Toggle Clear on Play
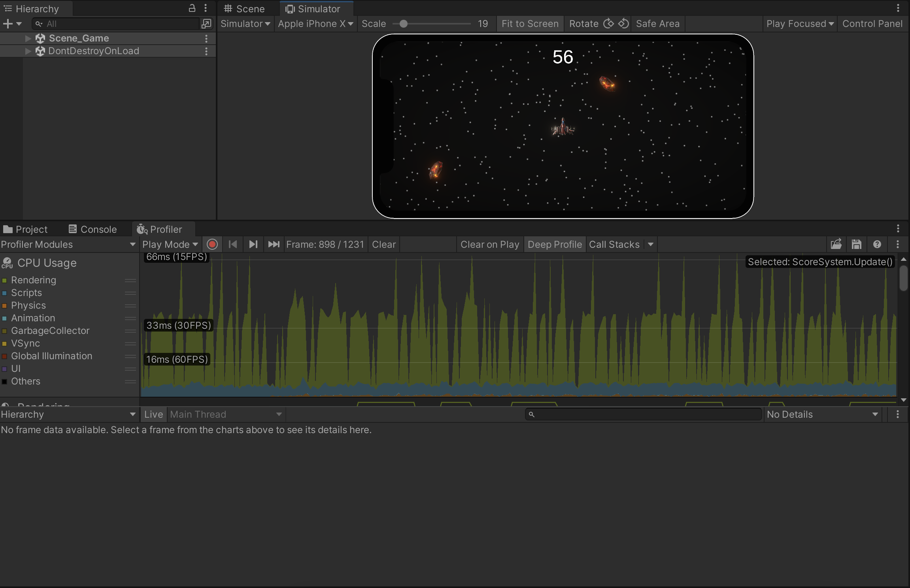Viewport: 910px width, 588px height. [x=489, y=244]
